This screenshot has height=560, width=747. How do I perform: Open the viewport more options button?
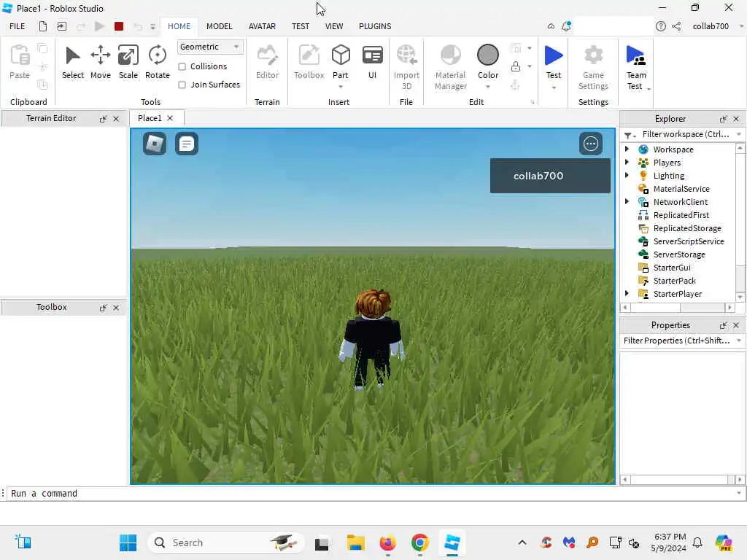(591, 144)
